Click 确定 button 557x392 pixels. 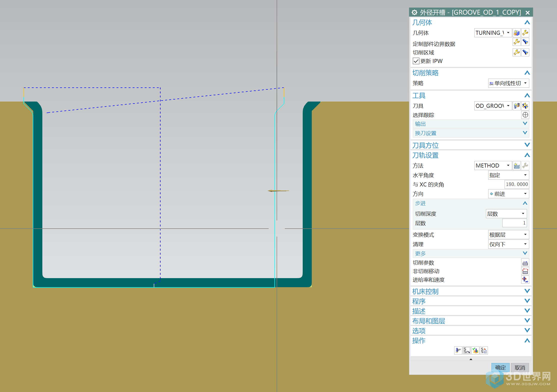pyautogui.click(x=500, y=368)
